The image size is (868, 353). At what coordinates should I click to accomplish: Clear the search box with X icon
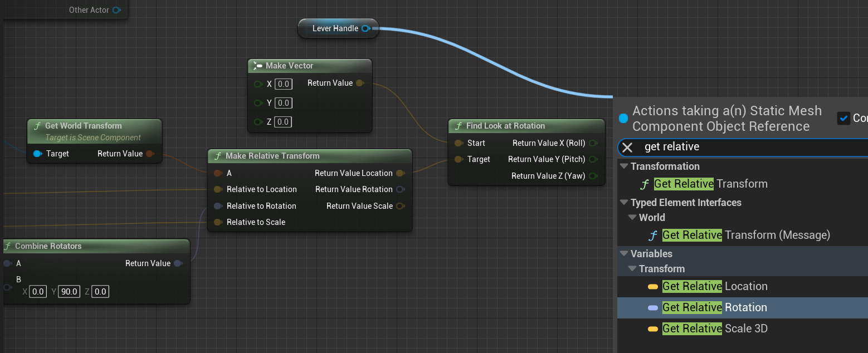point(627,147)
